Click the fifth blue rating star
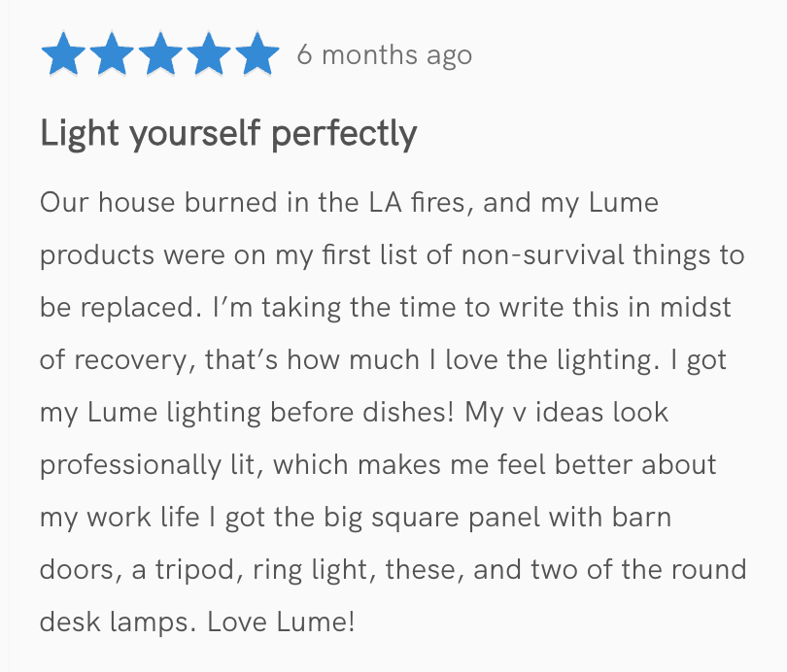This screenshot has height=672, width=787. click(x=257, y=55)
